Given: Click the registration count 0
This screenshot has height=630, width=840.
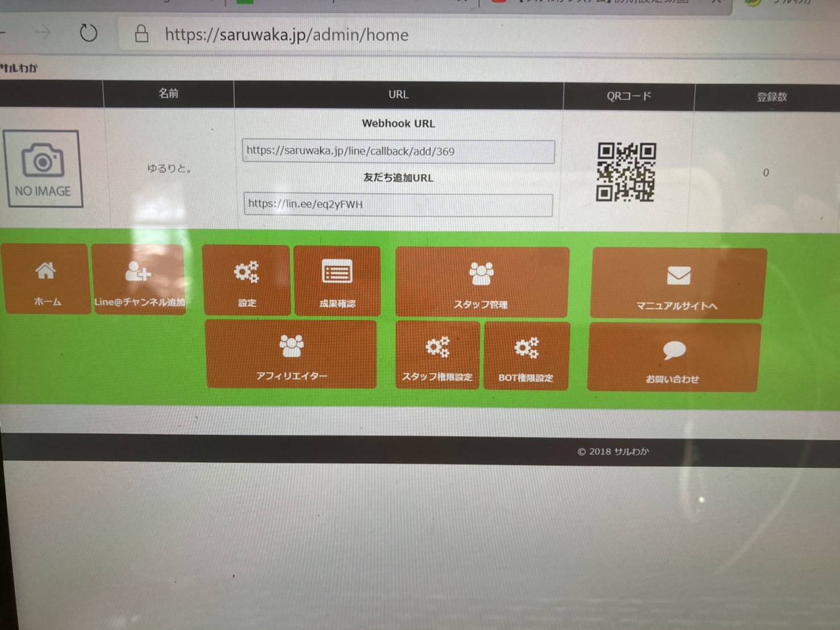Looking at the screenshot, I should 766,172.
